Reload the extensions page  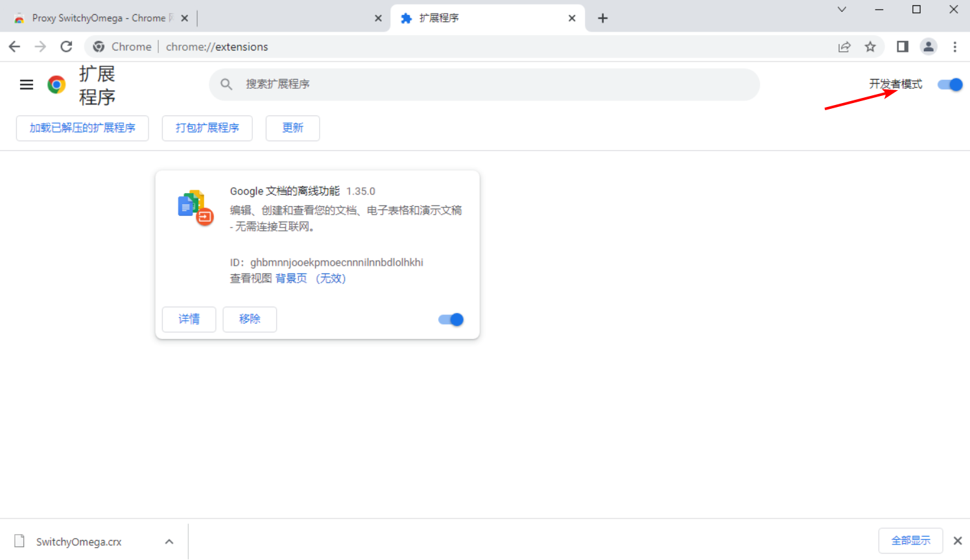click(66, 47)
